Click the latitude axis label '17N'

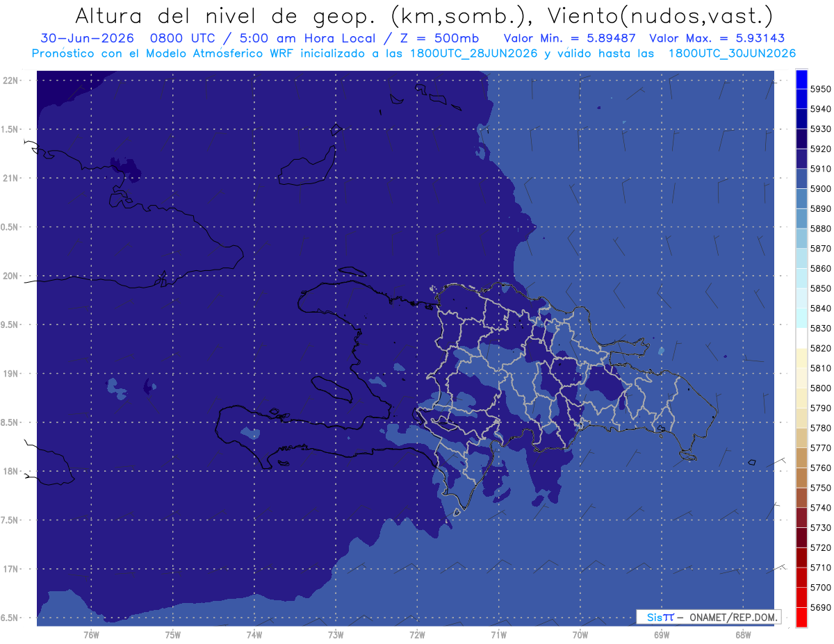12,569
